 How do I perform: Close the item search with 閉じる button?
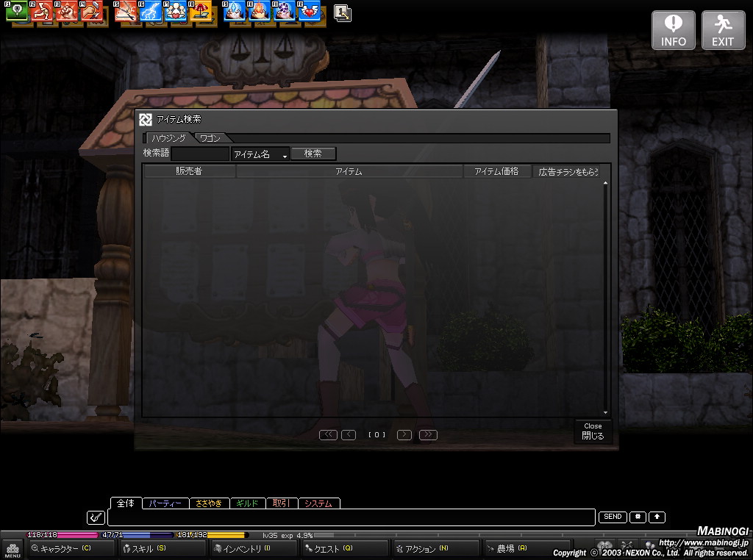coord(593,431)
